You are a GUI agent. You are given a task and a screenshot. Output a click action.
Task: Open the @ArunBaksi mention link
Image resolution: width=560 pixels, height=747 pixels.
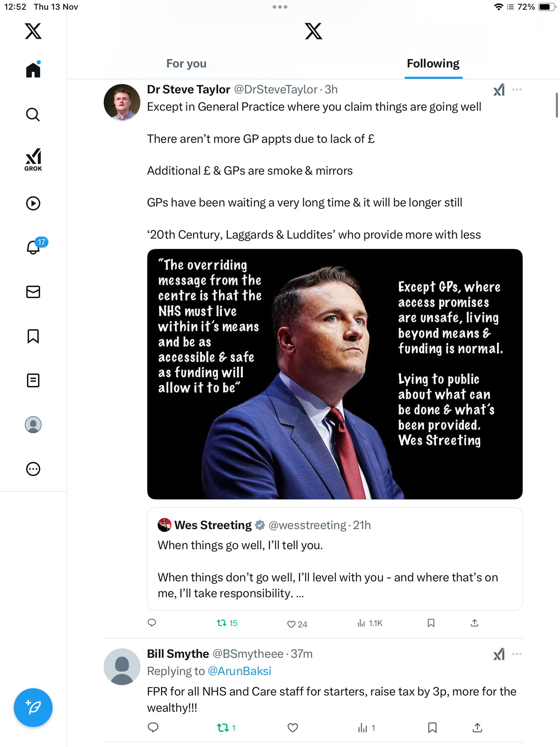239,671
